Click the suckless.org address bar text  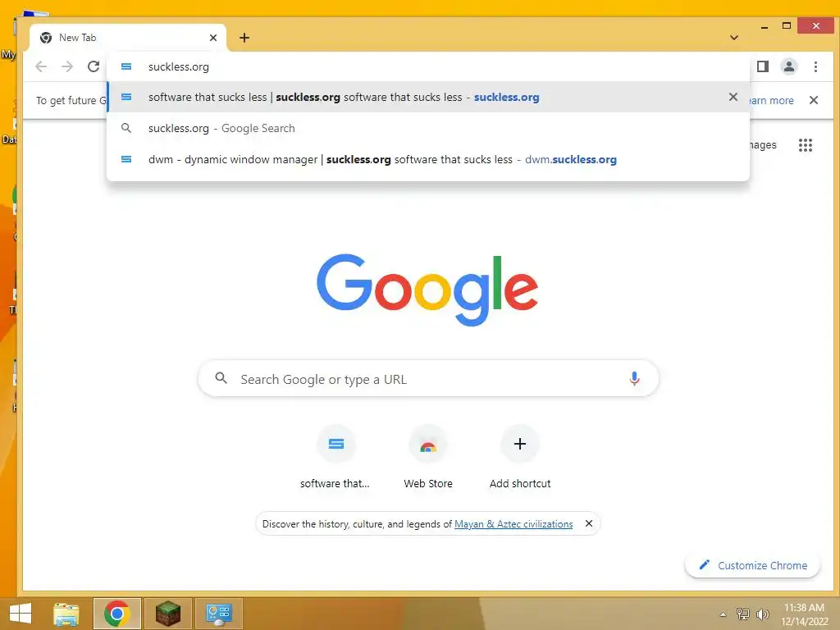[178, 67]
